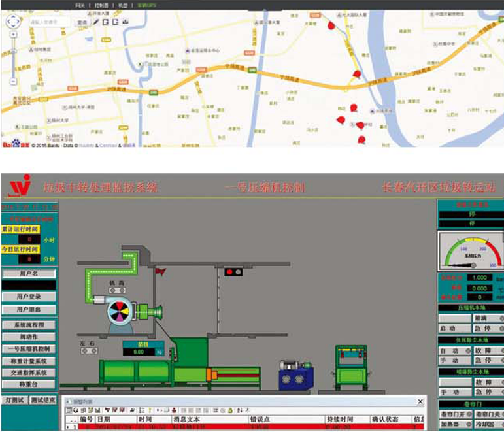Open the 控制器 menu item
The width and height of the screenshot is (504, 432).
pyautogui.click(x=100, y=5)
